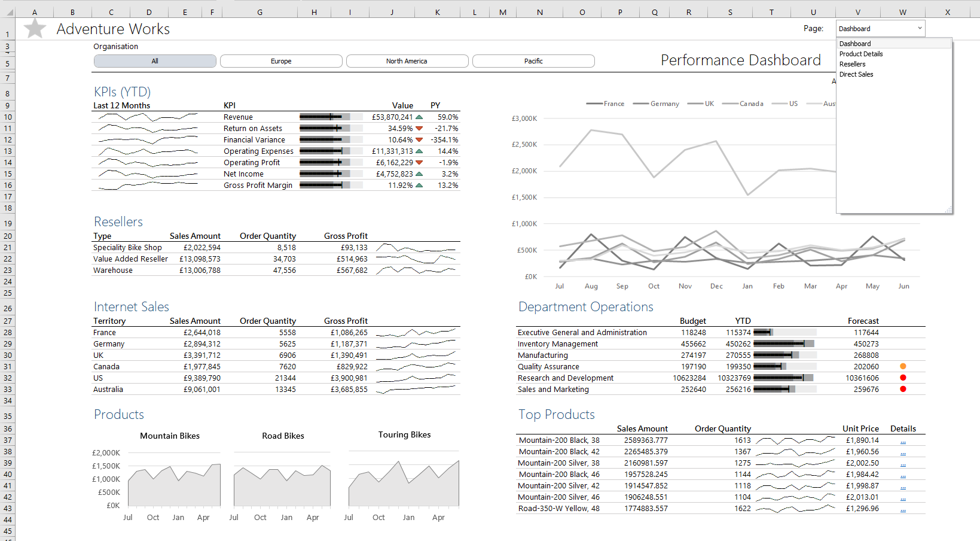Click the red down arrow for Return on Assets
This screenshot has width=980, height=541.
pyautogui.click(x=419, y=129)
